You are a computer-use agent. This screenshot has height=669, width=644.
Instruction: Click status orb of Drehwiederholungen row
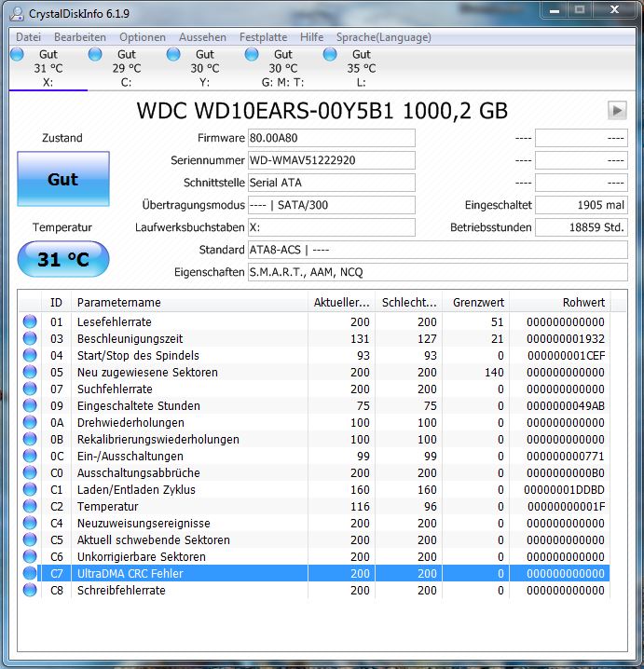pos(30,422)
